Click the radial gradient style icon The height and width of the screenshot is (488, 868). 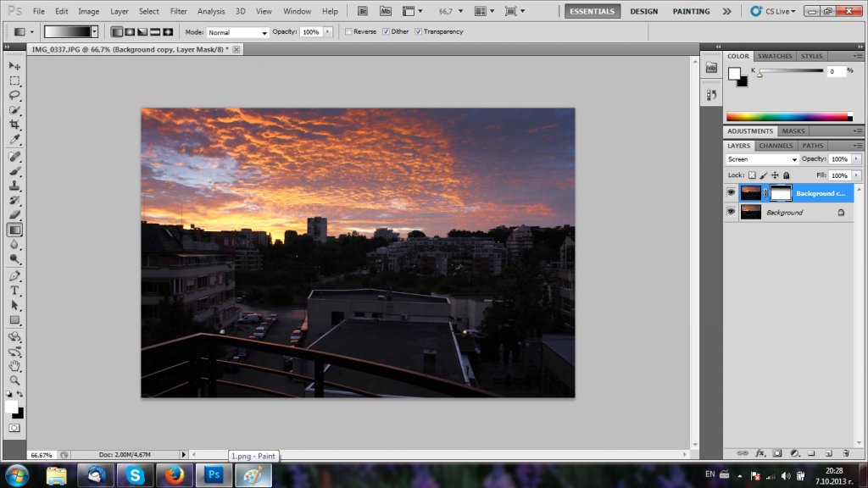point(130,31)
